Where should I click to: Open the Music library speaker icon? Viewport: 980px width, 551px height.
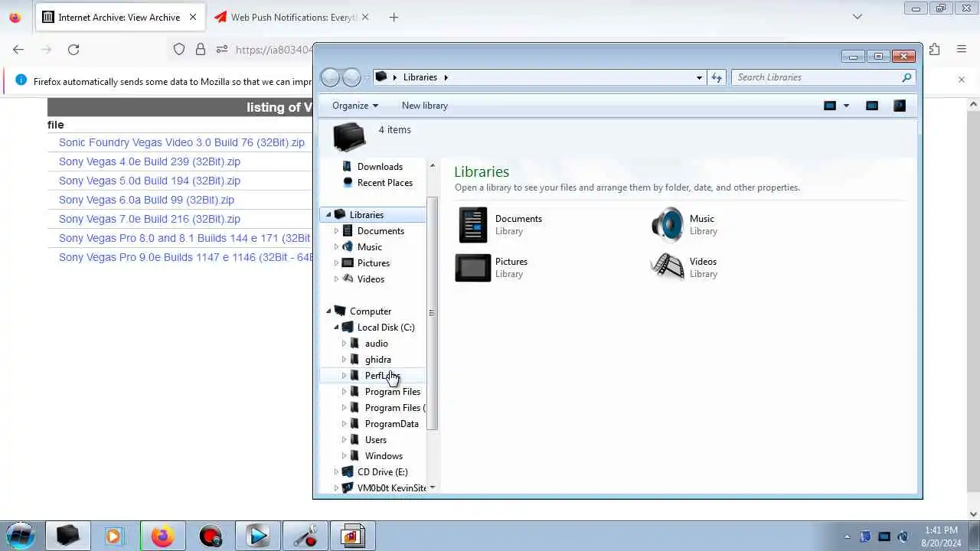click(x=667, y=225)
